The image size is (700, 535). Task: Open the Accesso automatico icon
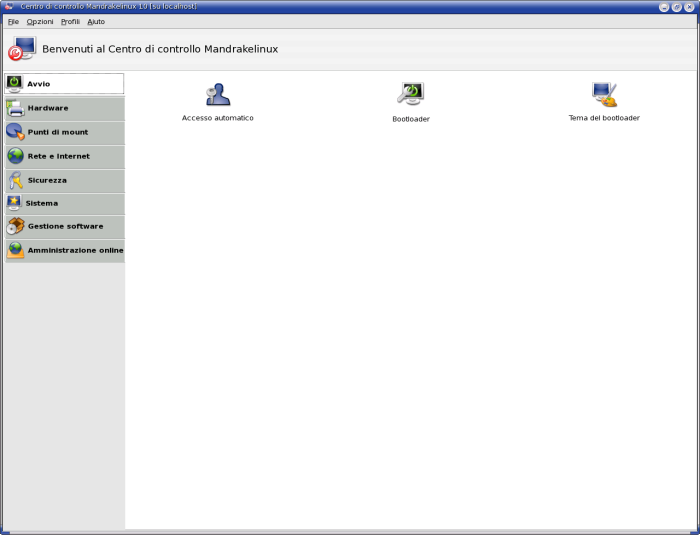[x=217, y=95]
